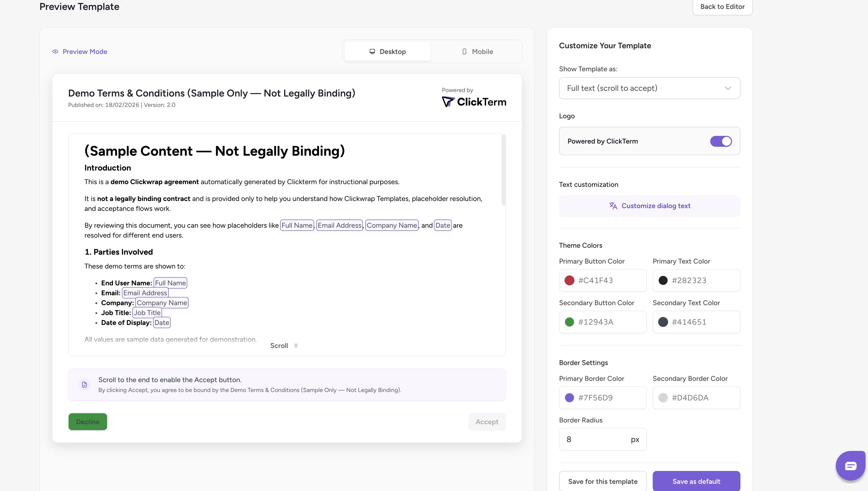The width and height of the screenshot is (868, 491).
Task: Click the double-chevron Scroll indicator
Action: coord(296,345)
